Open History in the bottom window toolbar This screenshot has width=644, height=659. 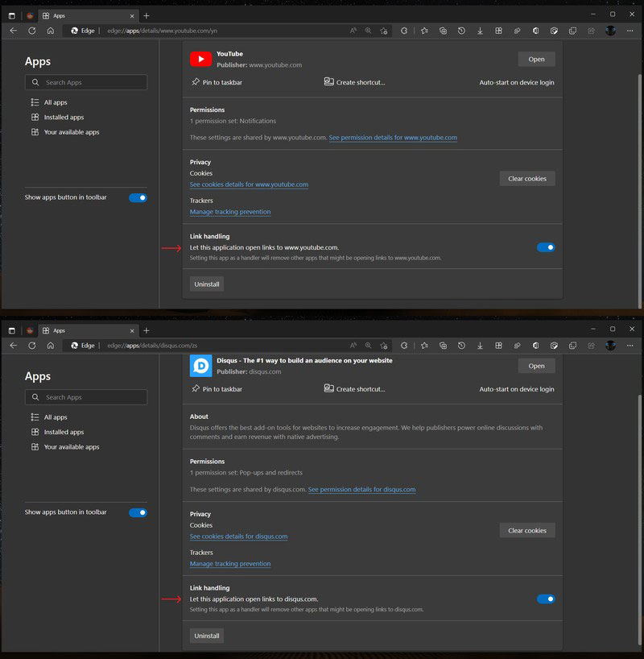tap(461, 346)
